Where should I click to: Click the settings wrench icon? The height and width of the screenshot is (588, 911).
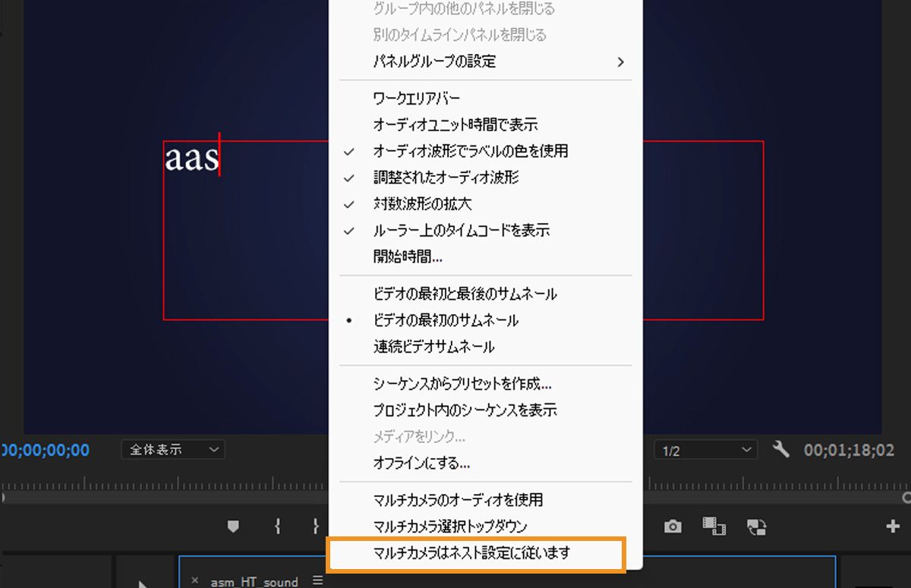point(781,449)
